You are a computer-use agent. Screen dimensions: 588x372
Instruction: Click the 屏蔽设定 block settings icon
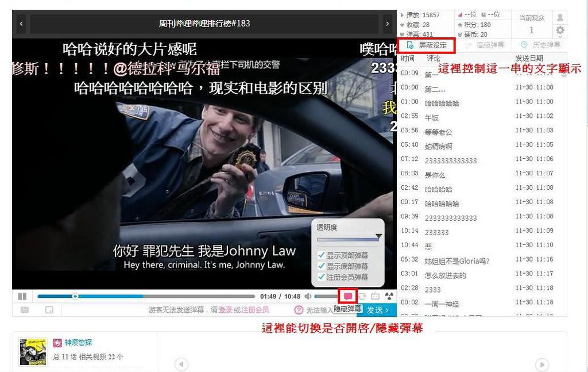410,45
